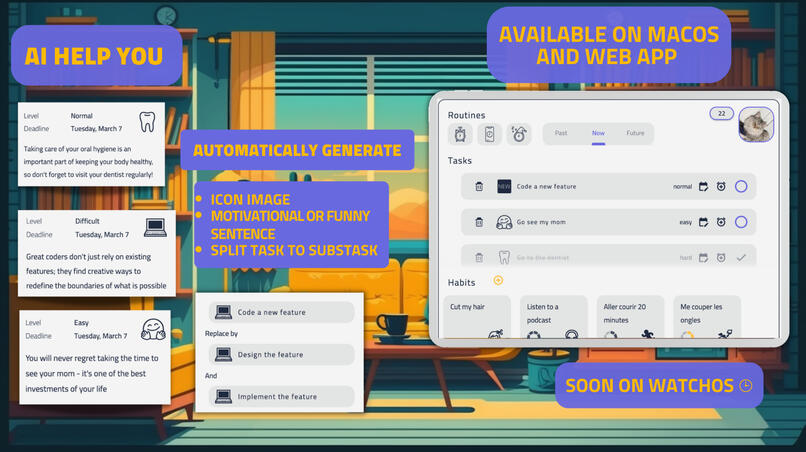Viewport: 806px width, 452px height.
Task: Mark 'Code a new feature' as complete
Action: point(741,187)
